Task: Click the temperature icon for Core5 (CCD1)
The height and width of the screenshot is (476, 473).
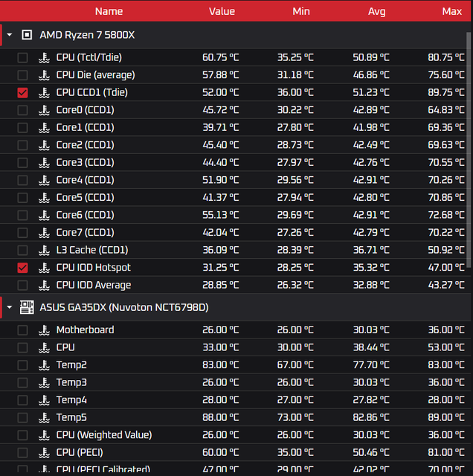Action: 45,198
